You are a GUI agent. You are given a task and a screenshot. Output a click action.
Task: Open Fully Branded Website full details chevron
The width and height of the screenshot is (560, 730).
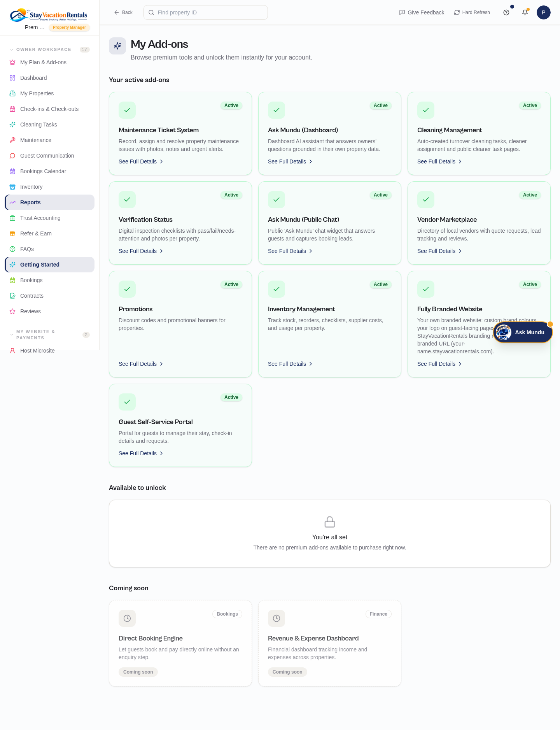coord(460,364)
